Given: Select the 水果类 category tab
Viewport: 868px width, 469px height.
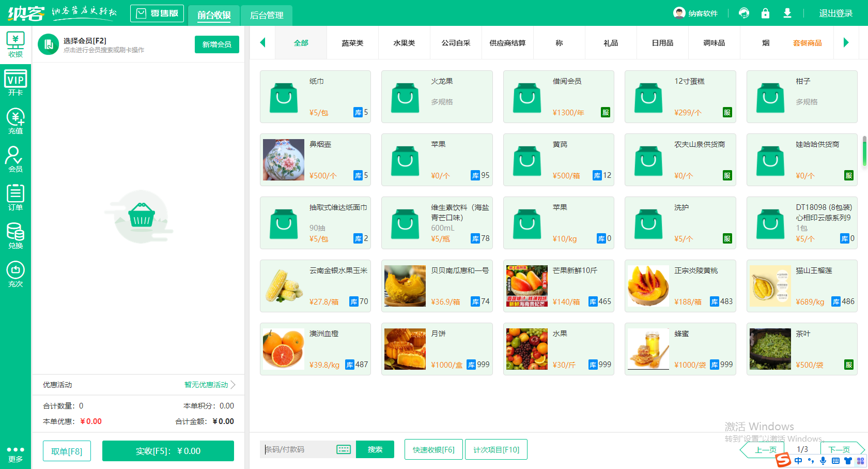Looking at the screenshot, I should pos(404,43).
